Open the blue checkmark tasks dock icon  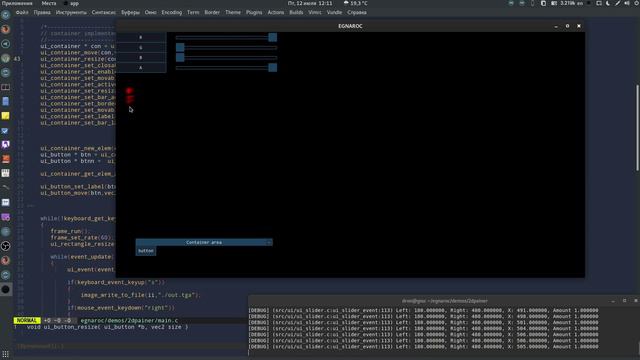pos(5,131)
